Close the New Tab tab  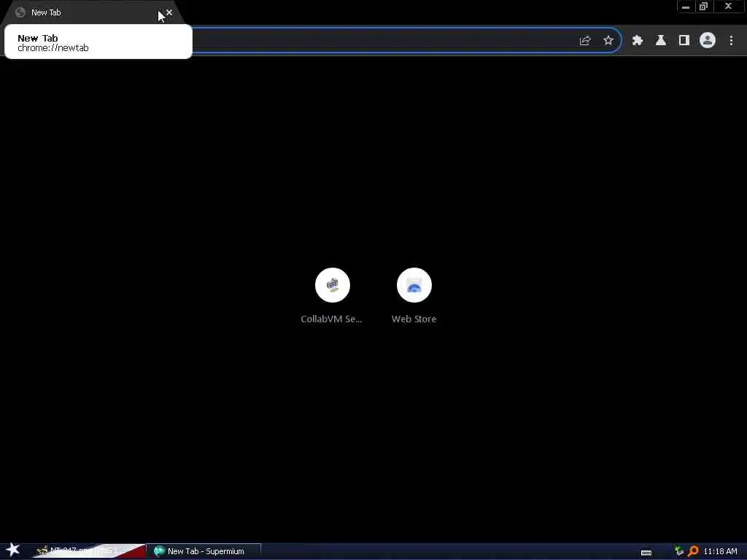click(169, 12)
